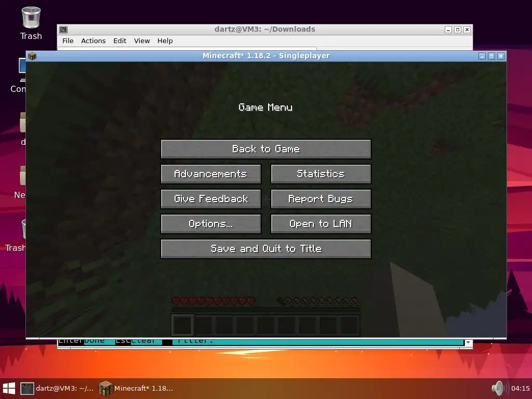Click the 04:15 clock on taskbar

click(x=520, y=389)
